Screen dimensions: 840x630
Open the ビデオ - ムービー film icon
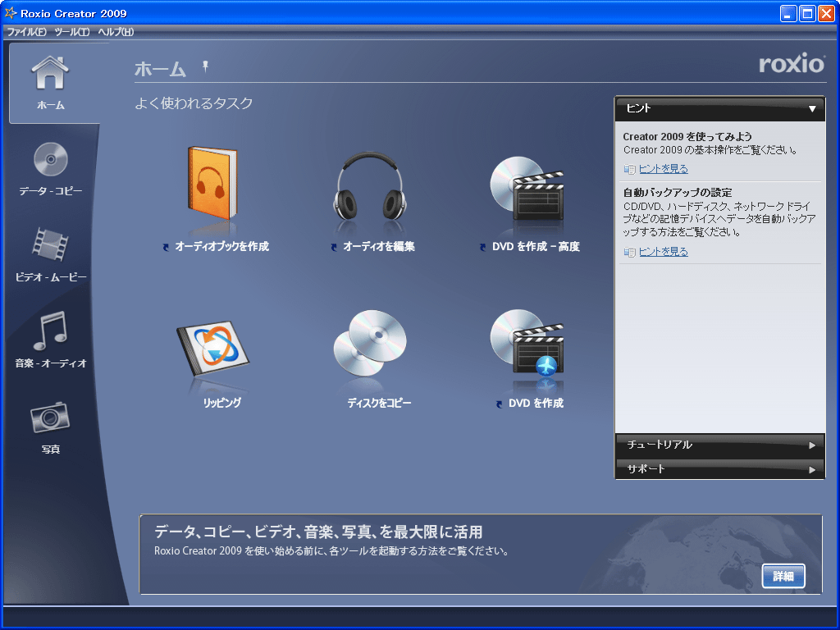50,244
